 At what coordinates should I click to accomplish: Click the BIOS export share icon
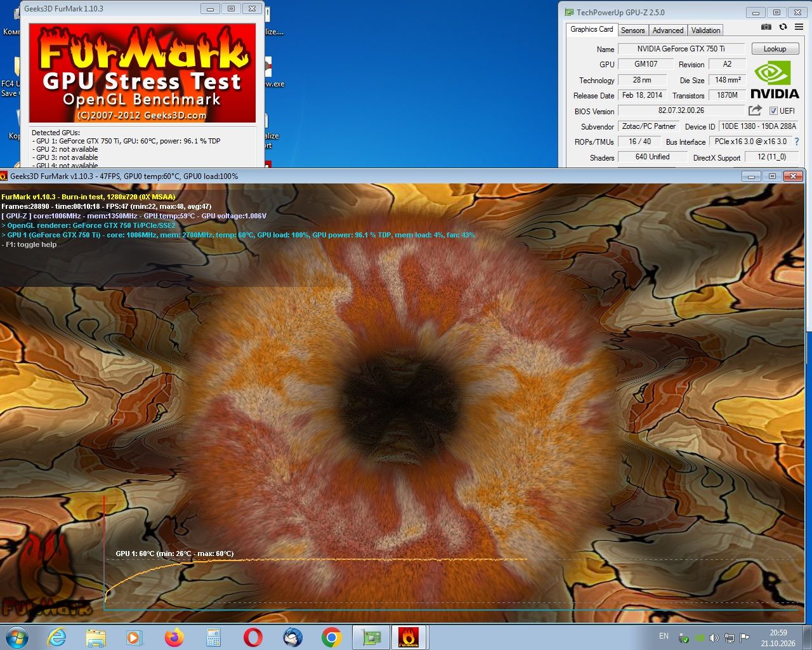pos(755,110)
